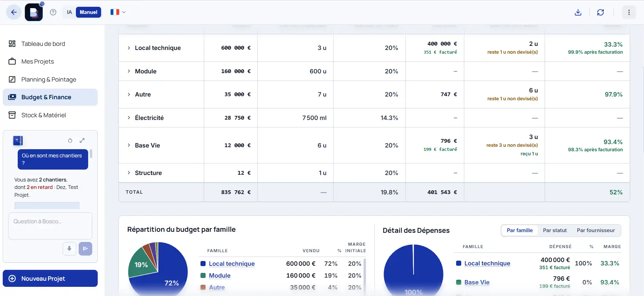The width and height of the screenshot is (644, 296).
Task: Switch to Manuel mode
Action: coord(88,12)
